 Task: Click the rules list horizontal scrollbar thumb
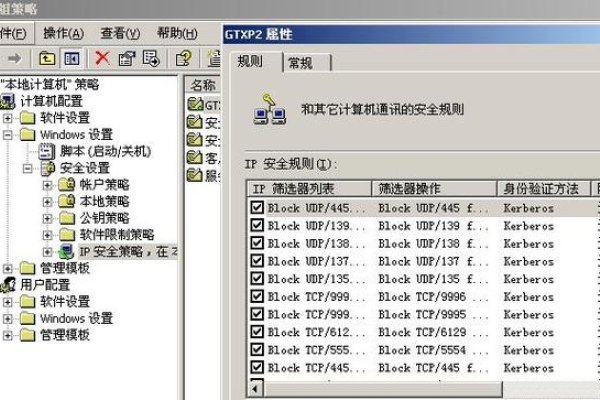383,389
